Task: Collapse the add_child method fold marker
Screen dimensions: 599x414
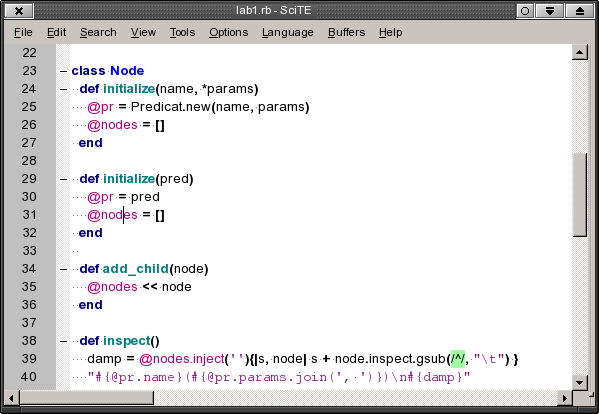Action: click(63, 269)
